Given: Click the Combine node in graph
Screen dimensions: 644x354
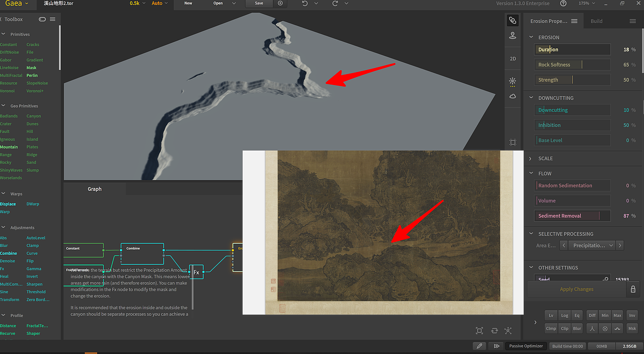Looking at the screenshot, I should pyautogui.click(x=142, y=254).
